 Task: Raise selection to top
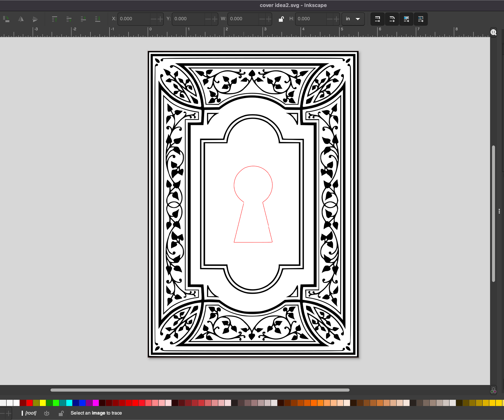point(55,19)
